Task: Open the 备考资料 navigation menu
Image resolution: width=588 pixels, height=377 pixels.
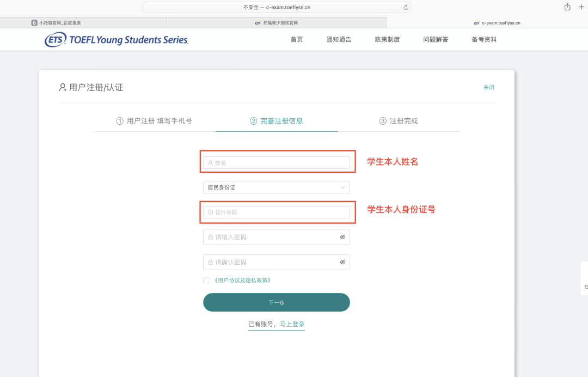Action: (484, 39)
